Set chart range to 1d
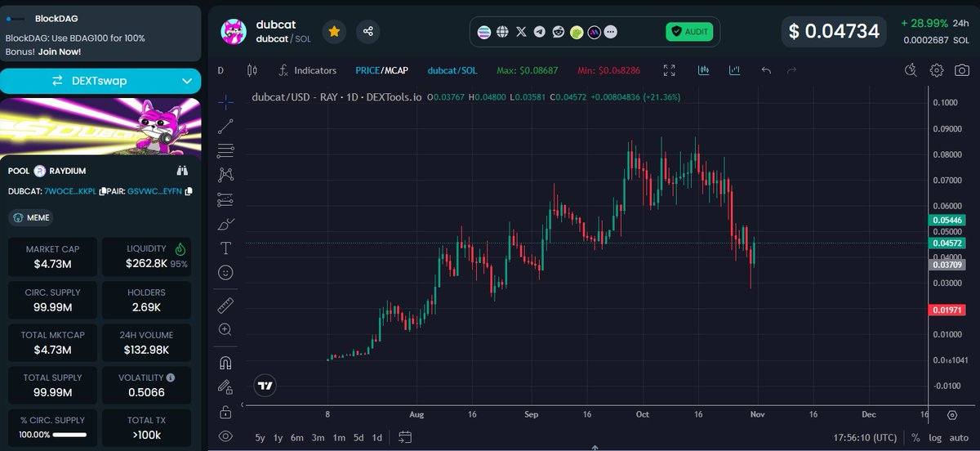This screenshot has width=980, height=451. 376,437
